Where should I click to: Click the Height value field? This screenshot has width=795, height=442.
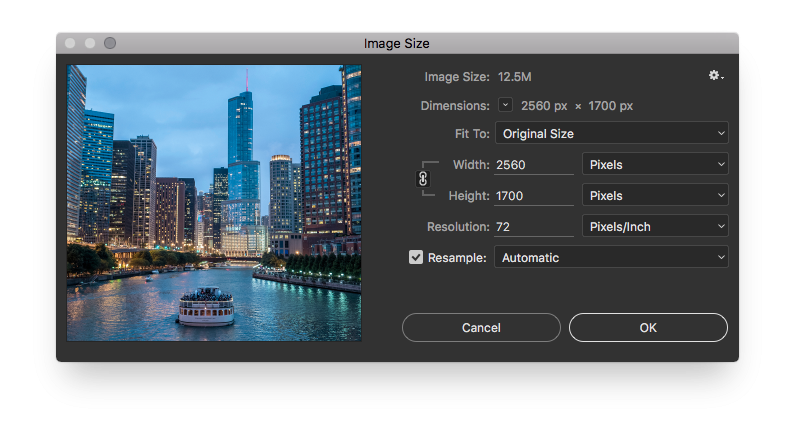tap(534, 196)
